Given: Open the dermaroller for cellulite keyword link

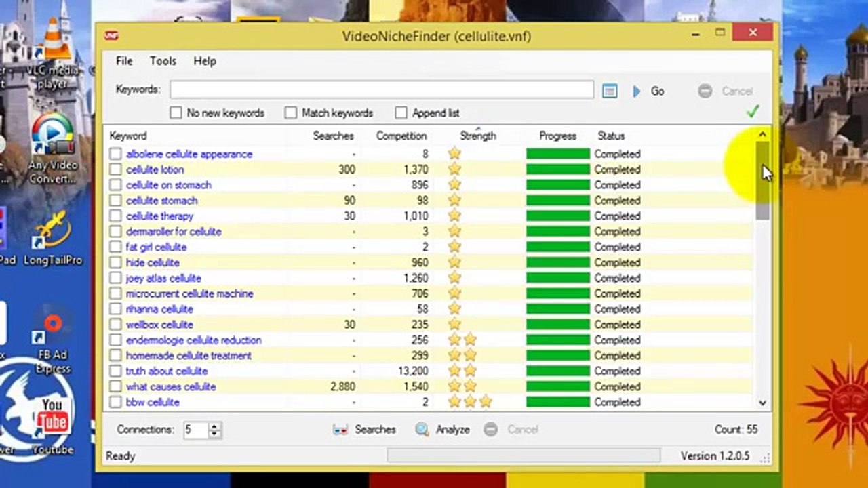Looking at the screenshot, I should coord(174,232).
